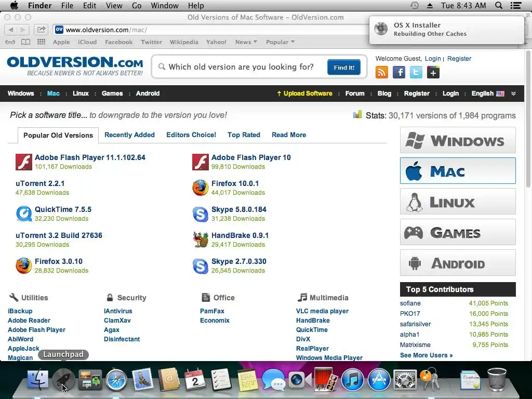Show Safari Top Sites grid icon
The width and height of the screenshot is (532, 399).
point(41,42)
